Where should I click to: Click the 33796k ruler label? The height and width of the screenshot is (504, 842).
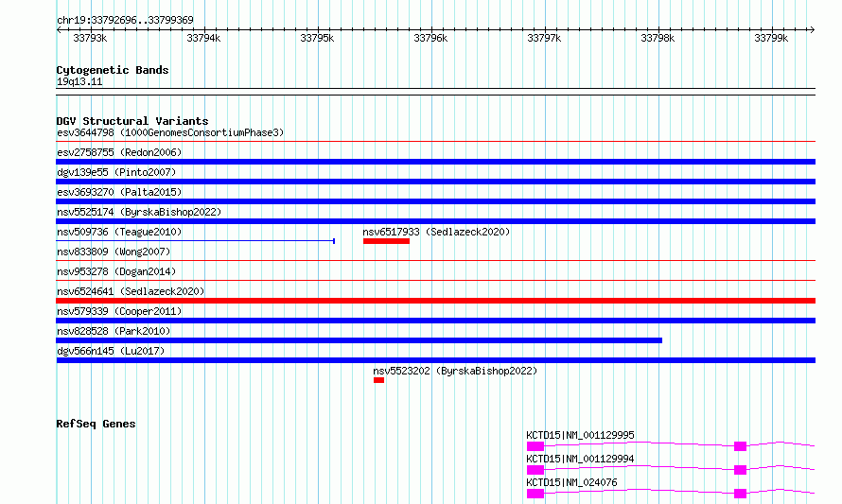point(430,38)
